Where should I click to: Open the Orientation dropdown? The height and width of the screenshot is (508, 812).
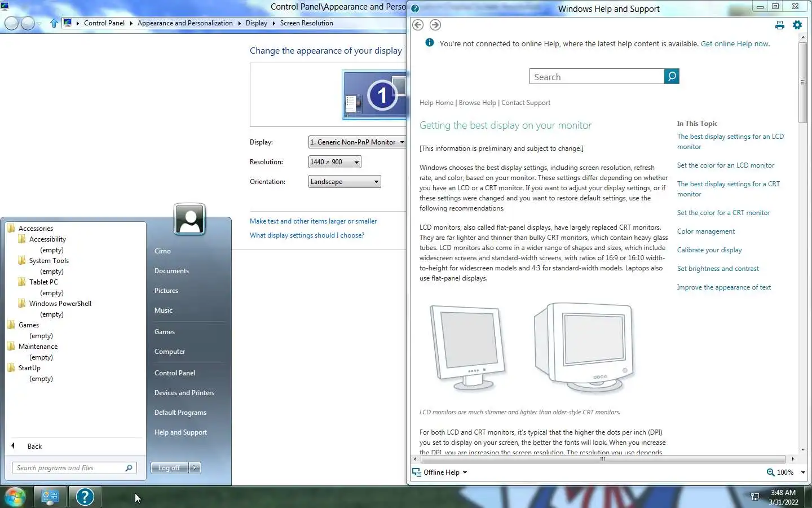345,182
